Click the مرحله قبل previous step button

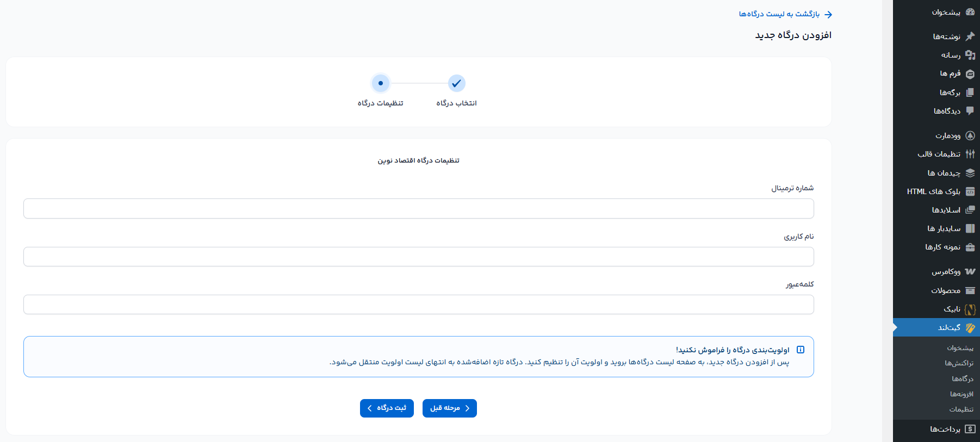pos(450,408)
